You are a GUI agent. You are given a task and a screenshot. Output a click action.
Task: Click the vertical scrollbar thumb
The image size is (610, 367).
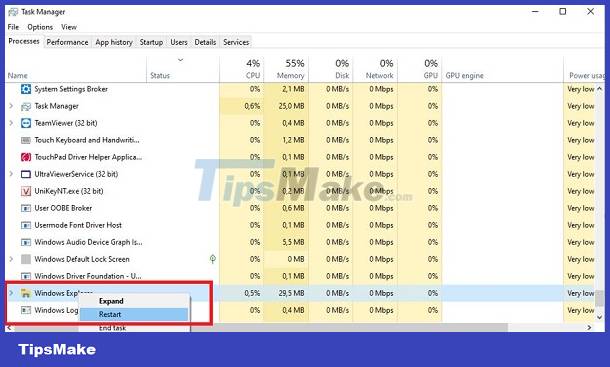point(599,298)
